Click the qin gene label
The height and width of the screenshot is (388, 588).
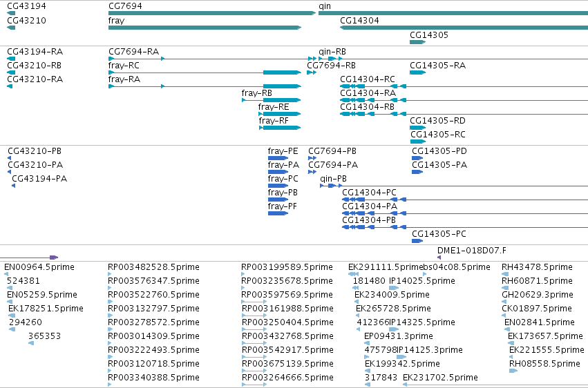325,6
